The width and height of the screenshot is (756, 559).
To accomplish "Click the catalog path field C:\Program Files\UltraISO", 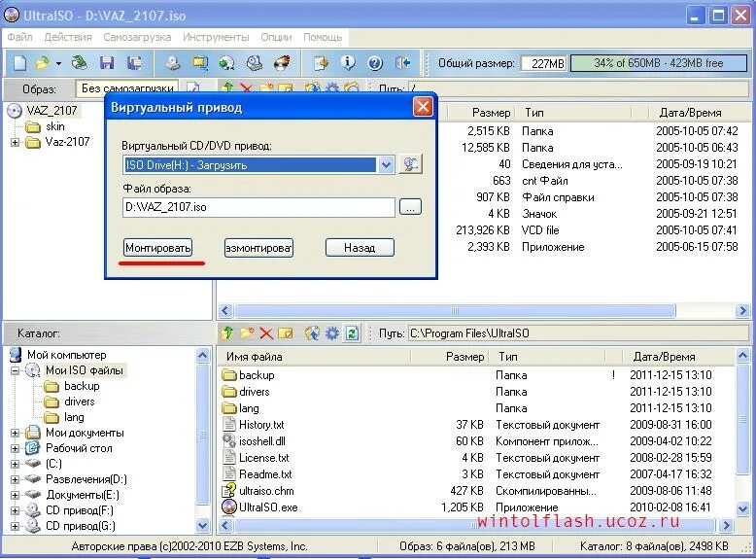I will pos(577,333).
